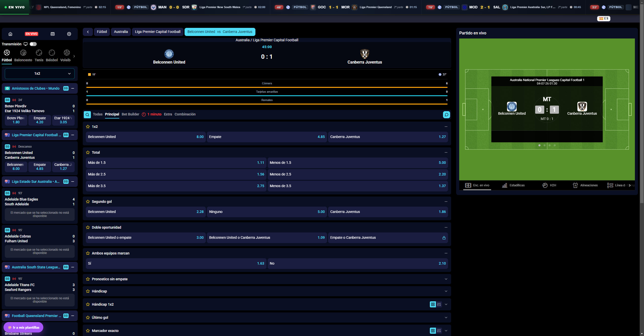Open the chat bubble icon
644x336 pixels.
pyautogui.click(x=447, y=115)
